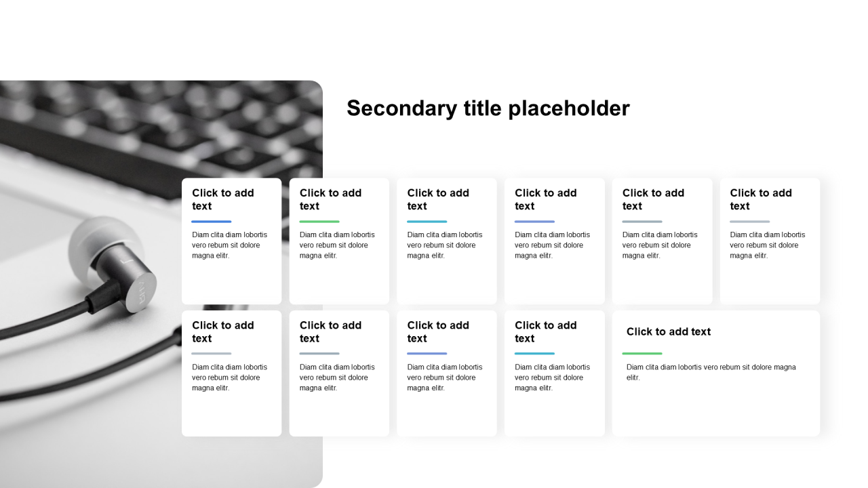868x488 pixels.
Task: Click the heading of the wide bottom-right card
Action: tap(668, 331)
